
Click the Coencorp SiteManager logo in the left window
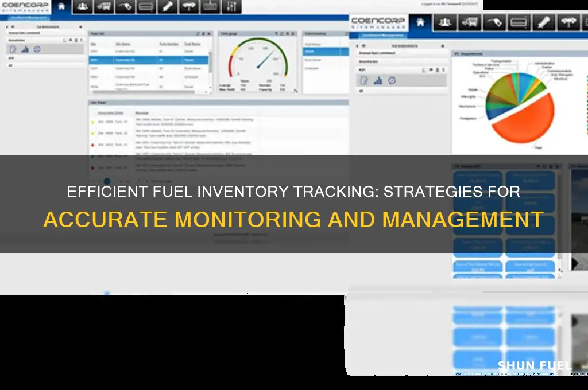(25, 7)
